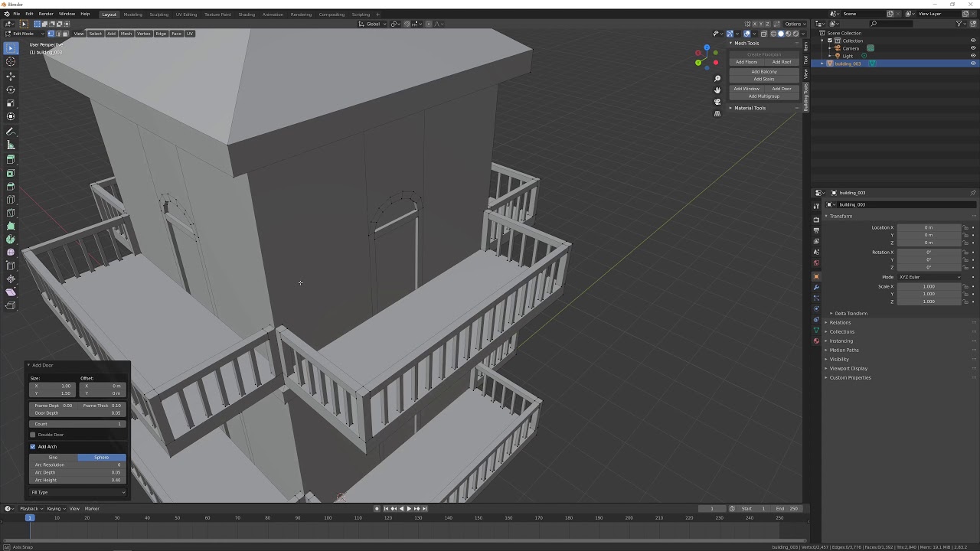The image size is (980, 551).
Task: Select the Shrink/Fatten tool
Action: pyautogui.click(x=11, y=279)
